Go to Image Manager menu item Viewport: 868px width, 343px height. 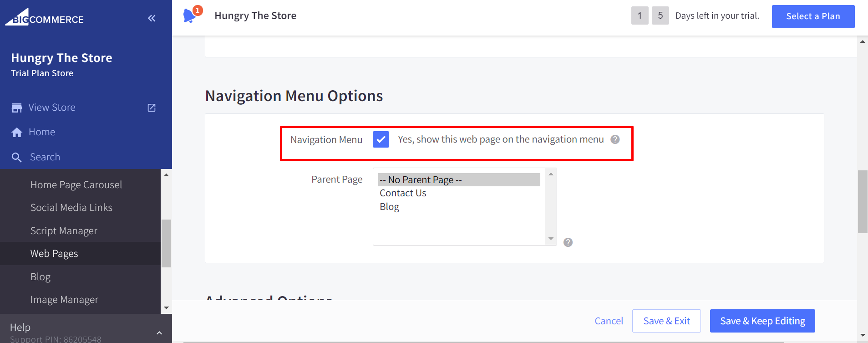[x=64, y=300]
